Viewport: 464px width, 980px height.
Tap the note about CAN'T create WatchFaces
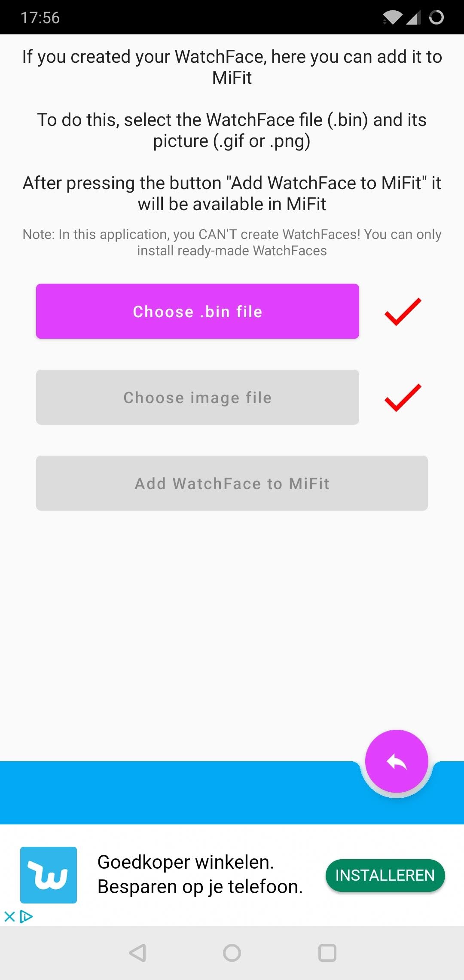[x=232, y=242]
